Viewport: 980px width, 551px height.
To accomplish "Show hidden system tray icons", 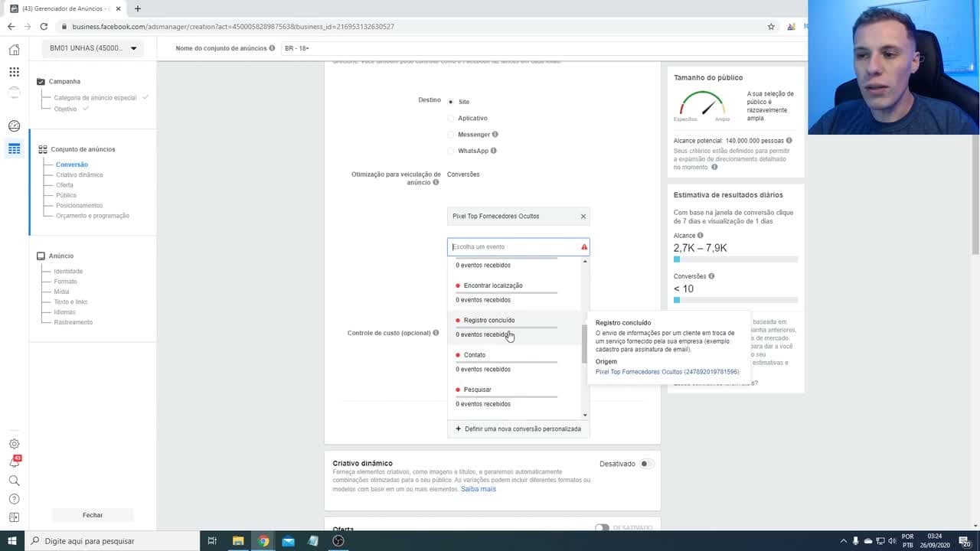I will pyautogui.click(x=842, y=541).
